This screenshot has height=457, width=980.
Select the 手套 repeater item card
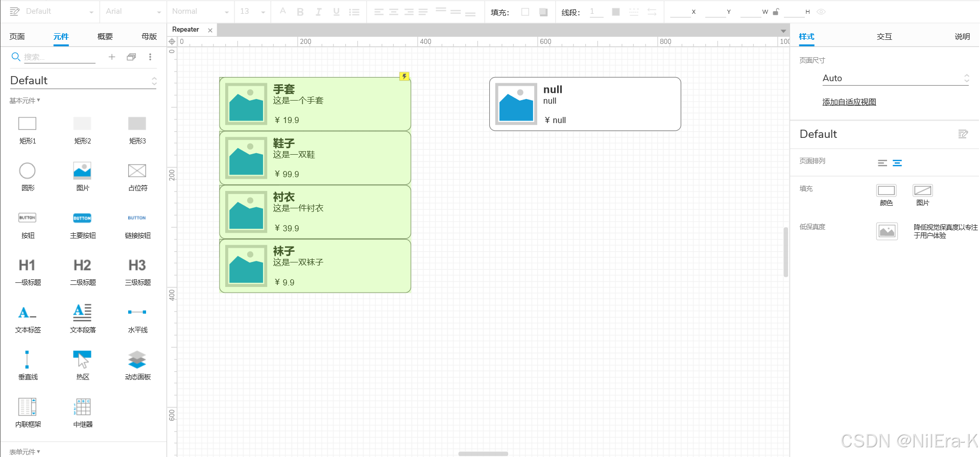click(315, 104)
